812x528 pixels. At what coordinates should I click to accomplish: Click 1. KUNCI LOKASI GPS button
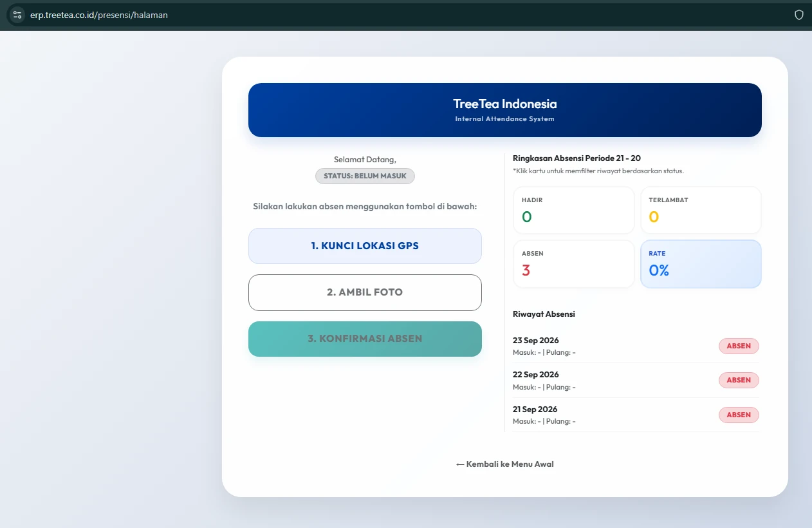click(365, 246)
